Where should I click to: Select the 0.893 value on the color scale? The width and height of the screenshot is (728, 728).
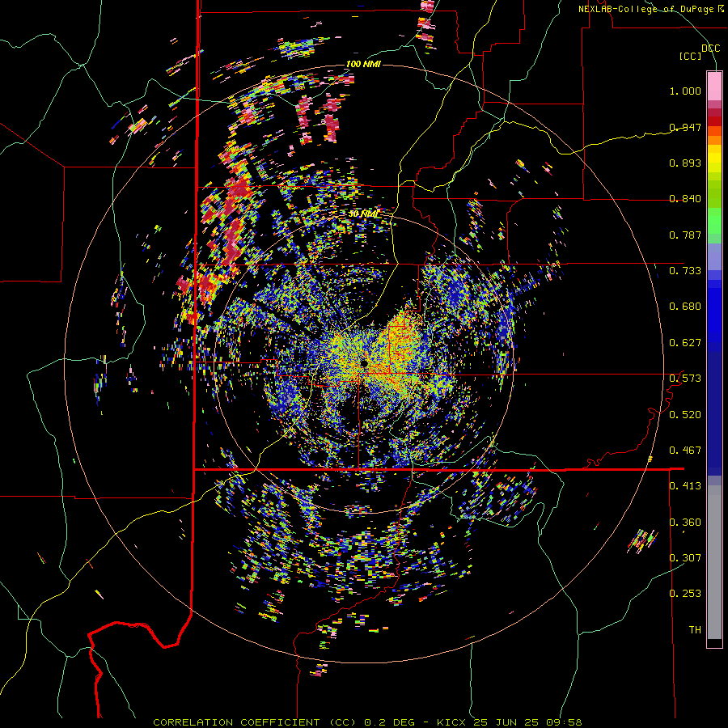tap(685, 163)
